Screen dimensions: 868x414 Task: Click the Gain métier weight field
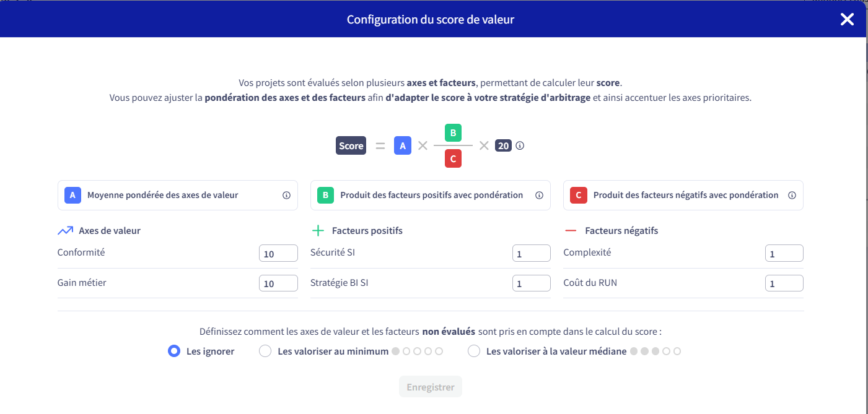278,283
